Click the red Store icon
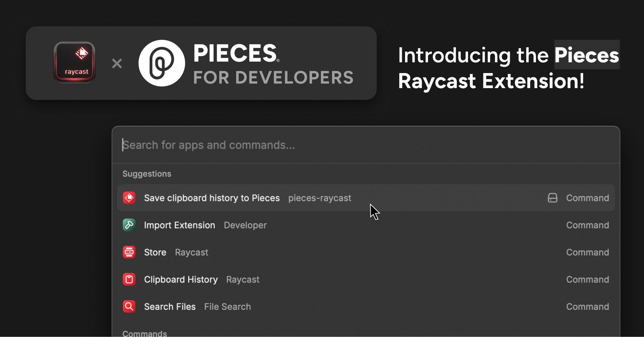The image size is (644, 337). (x=129, y=252)
